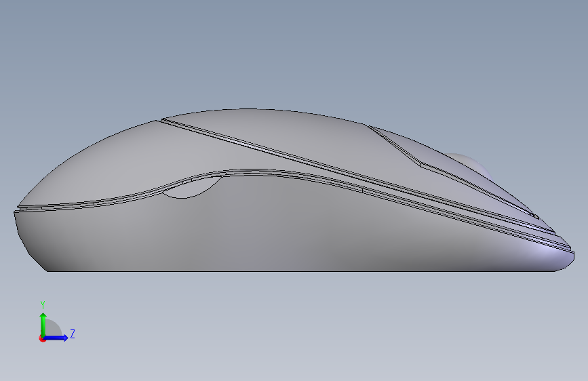Click the blue Z axis arrow of the triad
Image resolution: width=588 pixels, height=381 pixels.
56,338
